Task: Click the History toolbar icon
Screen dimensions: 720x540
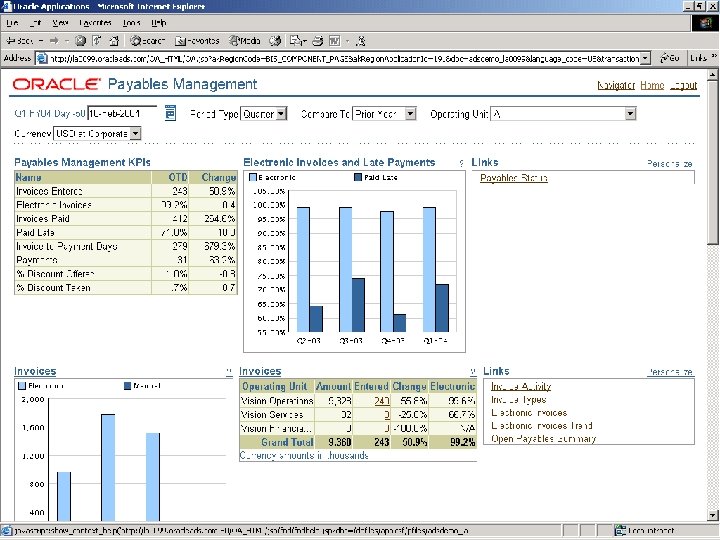Action: coord(275,41)
